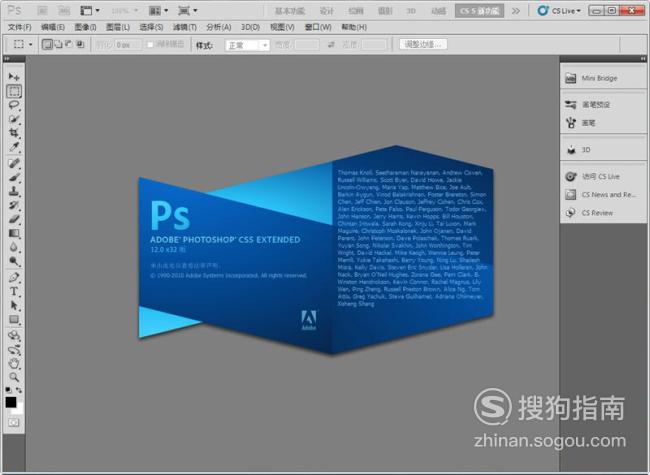Viewport: 650px width, 475px height.
Task: Select the Spot Healing Brush tool
Action: point(14,163)
